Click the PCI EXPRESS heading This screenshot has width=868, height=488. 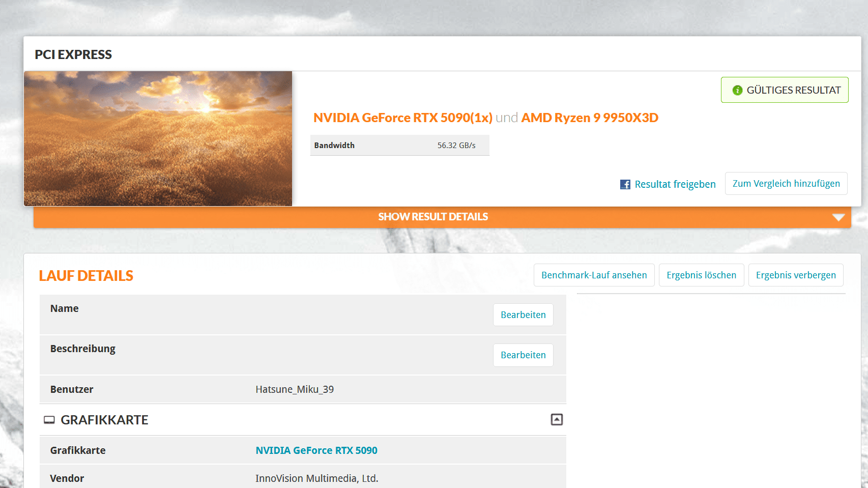[73, 54]
